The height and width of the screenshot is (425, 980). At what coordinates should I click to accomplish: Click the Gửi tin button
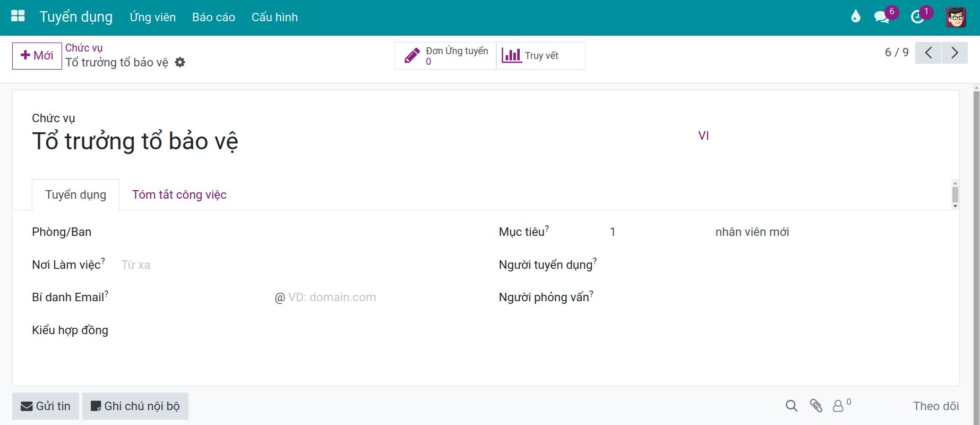pos(46,406)
